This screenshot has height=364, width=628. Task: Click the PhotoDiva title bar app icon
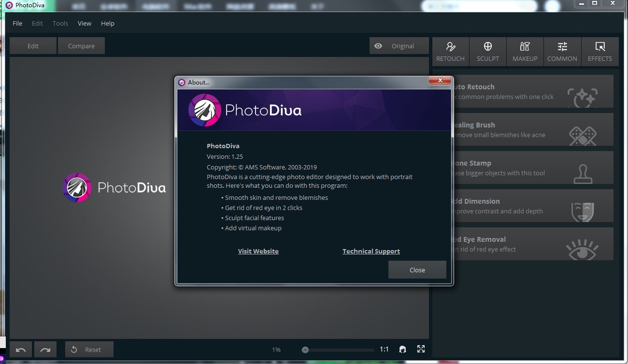[9, 5]
